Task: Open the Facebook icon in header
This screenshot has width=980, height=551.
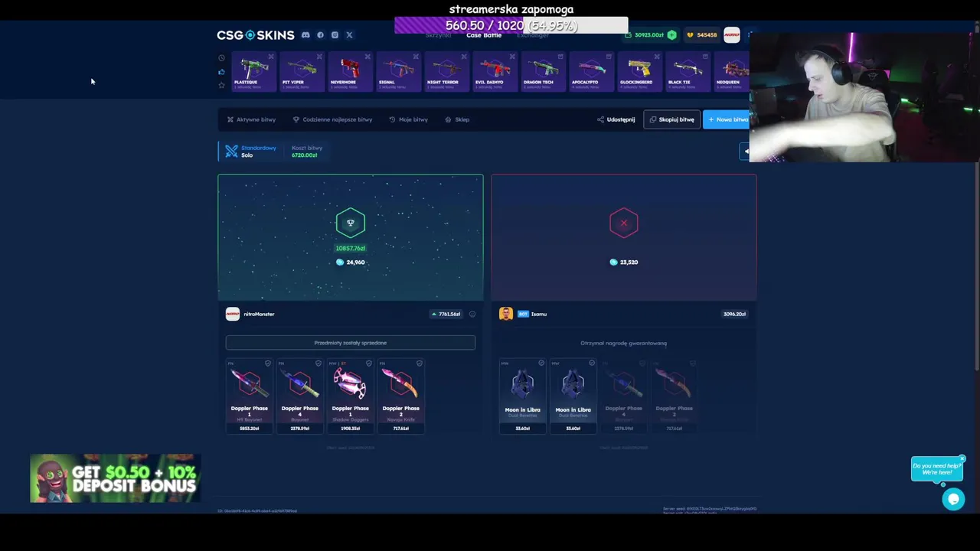Action: (320, 35)
